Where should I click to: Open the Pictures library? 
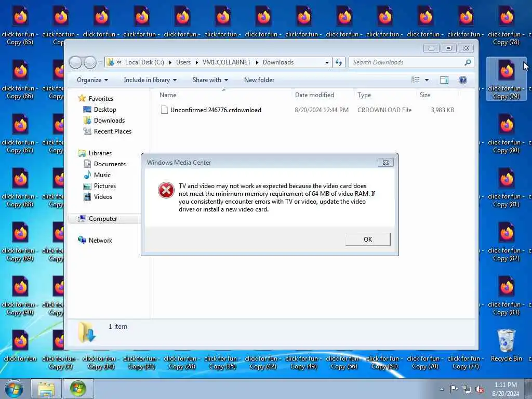point(105,186)
